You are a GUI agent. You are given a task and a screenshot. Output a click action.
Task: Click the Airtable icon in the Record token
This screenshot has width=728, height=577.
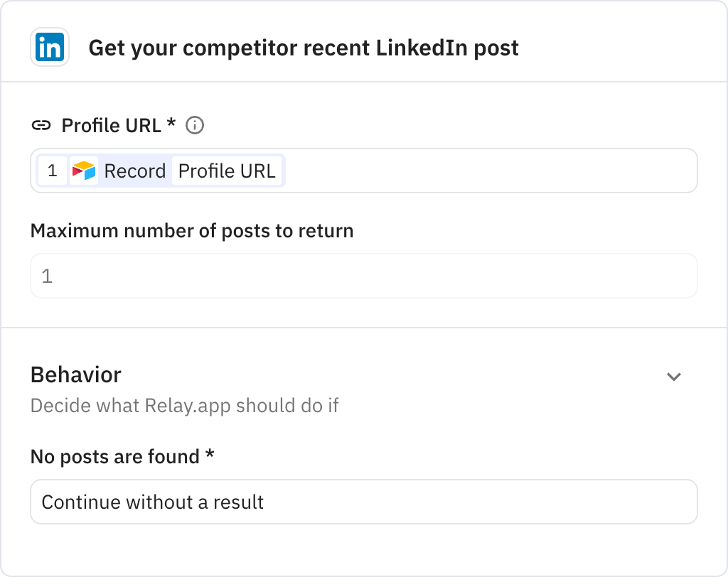[85, 170]
